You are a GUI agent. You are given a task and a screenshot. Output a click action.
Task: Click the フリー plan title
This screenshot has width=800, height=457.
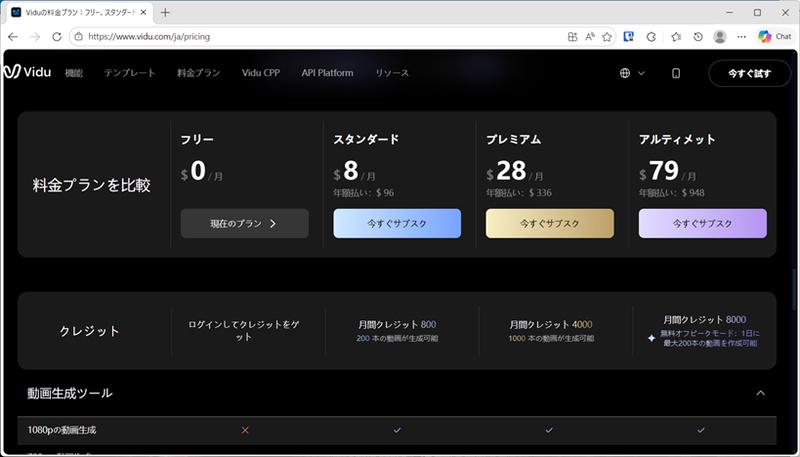coord(197,139)
